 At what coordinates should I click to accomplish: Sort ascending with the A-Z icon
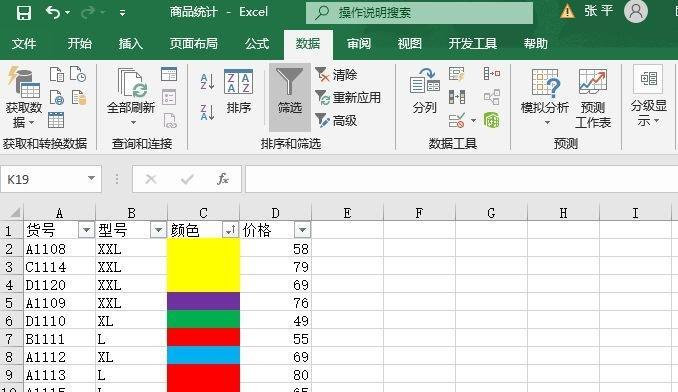tap(208, 81)
